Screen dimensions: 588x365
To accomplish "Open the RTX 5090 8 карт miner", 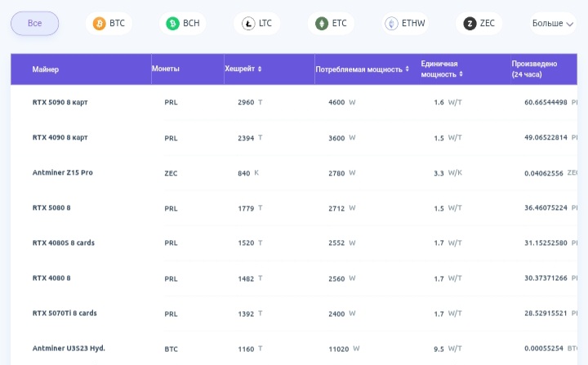I will click(60, 102).
